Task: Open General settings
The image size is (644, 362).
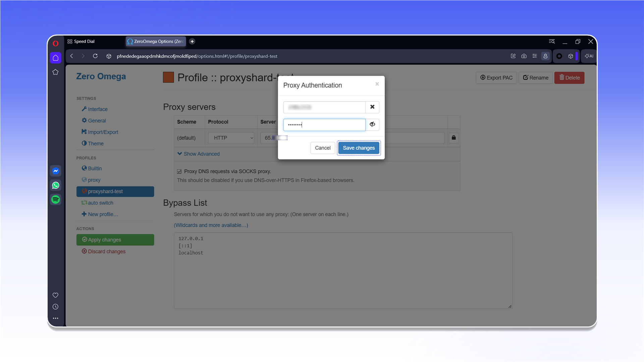Action: pos(94,121)
